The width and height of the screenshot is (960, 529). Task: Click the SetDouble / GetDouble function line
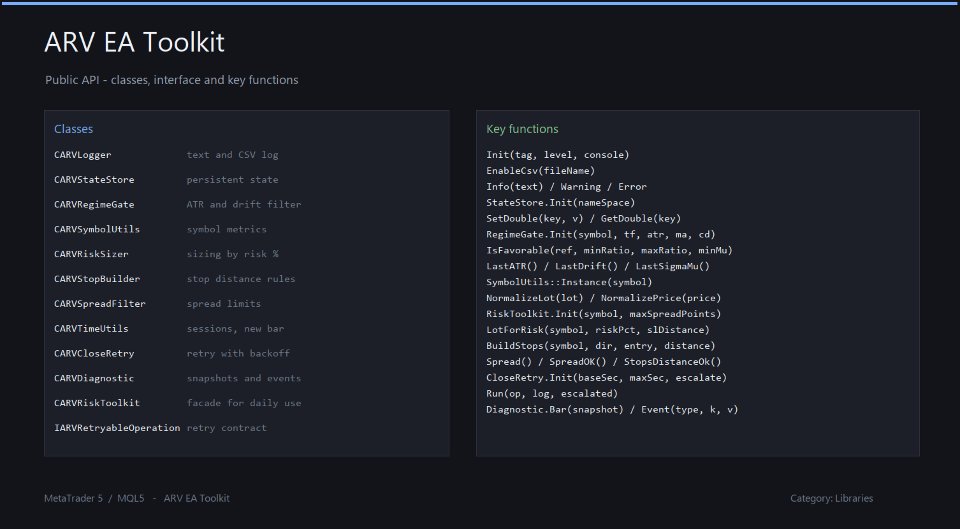coord(583,219)
